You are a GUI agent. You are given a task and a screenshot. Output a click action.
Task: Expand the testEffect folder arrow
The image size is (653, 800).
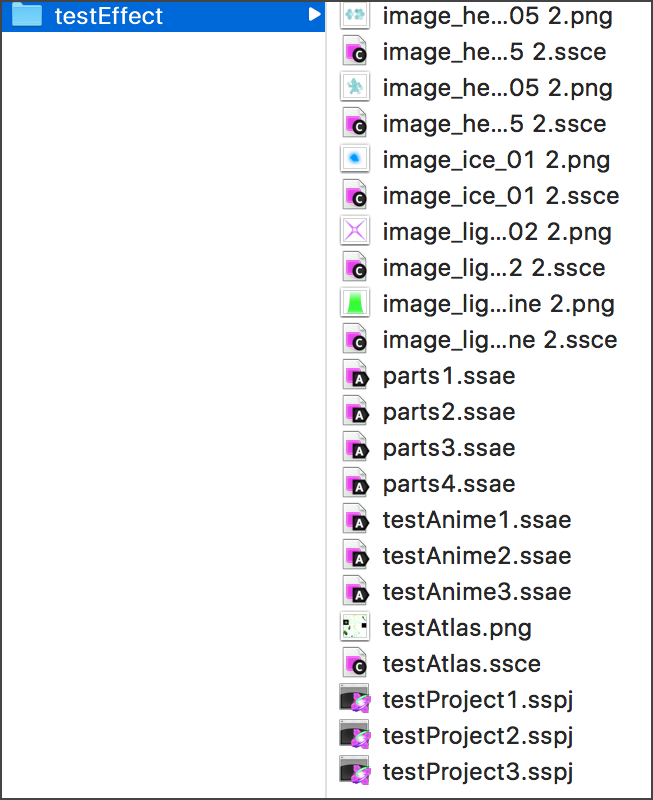pyautogui.click(x=314, y=15)
